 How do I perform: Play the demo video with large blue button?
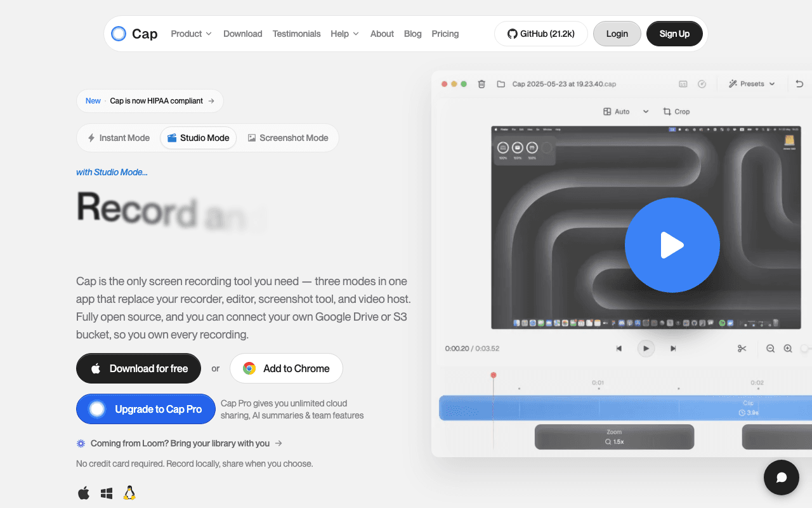672,245
